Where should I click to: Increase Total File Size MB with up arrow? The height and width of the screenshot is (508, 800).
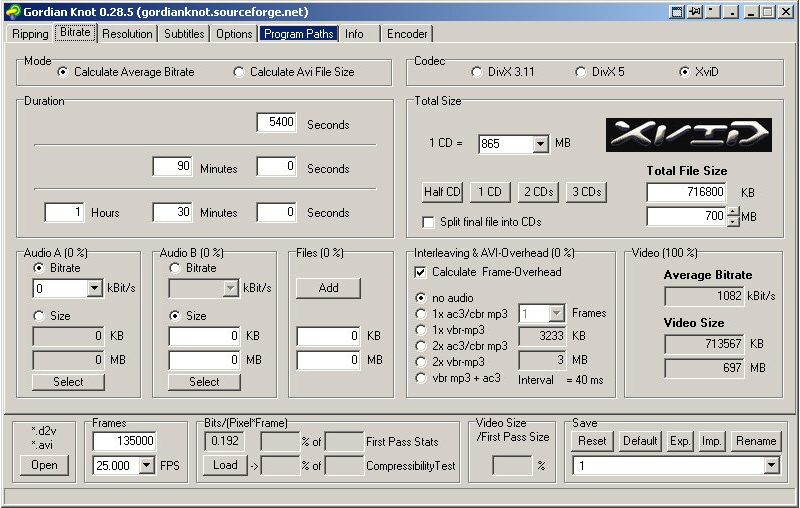pos(733,211)
